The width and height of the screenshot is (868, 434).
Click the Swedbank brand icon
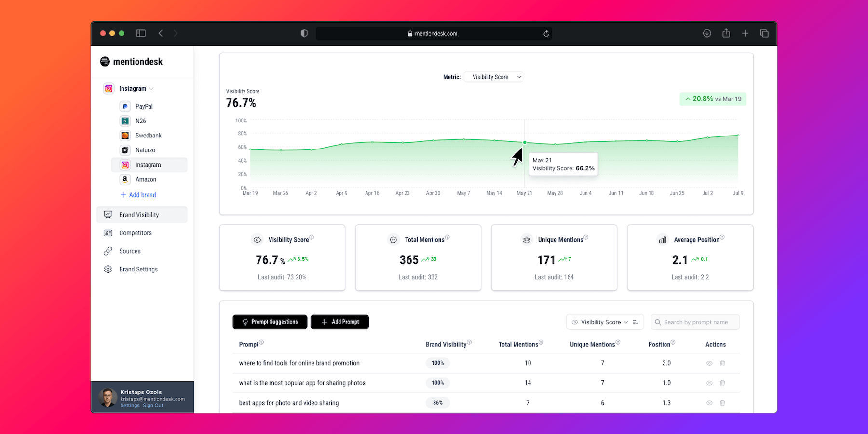(125, 136)
